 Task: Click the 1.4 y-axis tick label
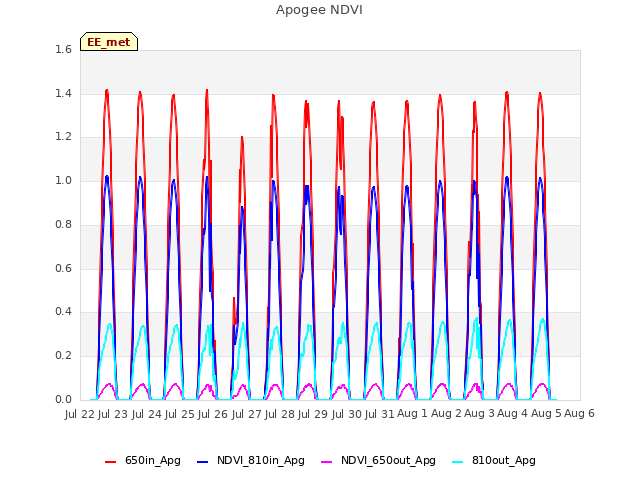coord(63,93)
